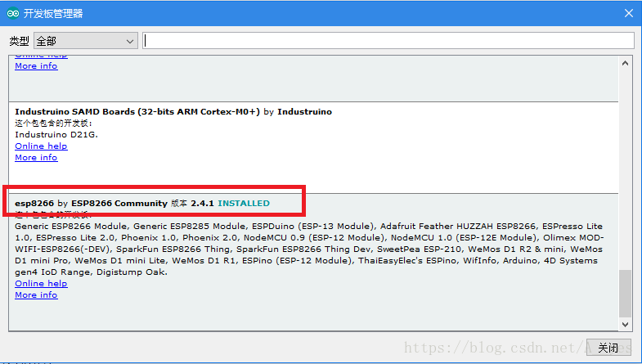Click the 类型 label
The width and height of the screenshot is (642, 364).
20,41
